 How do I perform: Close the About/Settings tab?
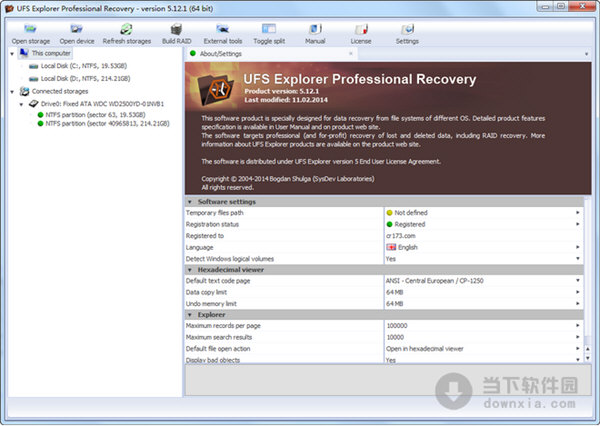click(x=351, y=54)
